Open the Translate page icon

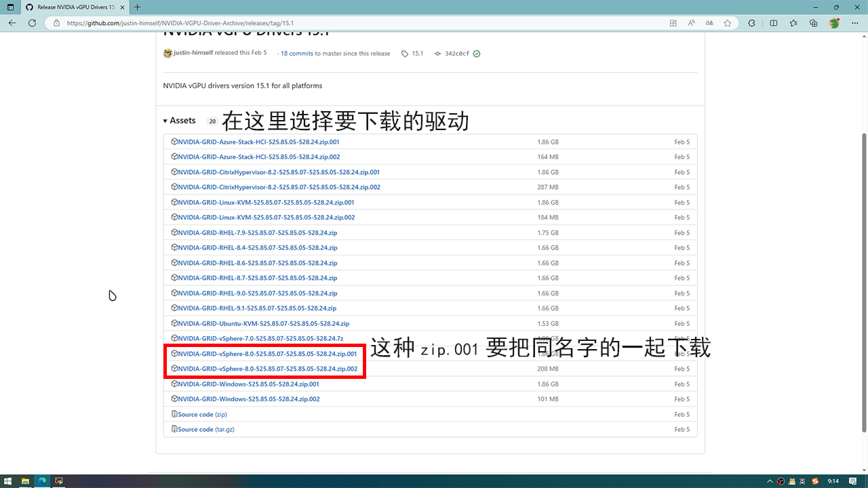[709, 22]
